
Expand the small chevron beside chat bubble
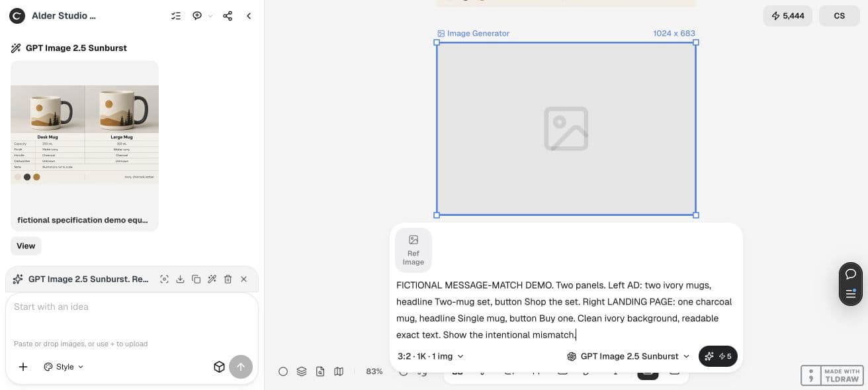pos(210,16)
